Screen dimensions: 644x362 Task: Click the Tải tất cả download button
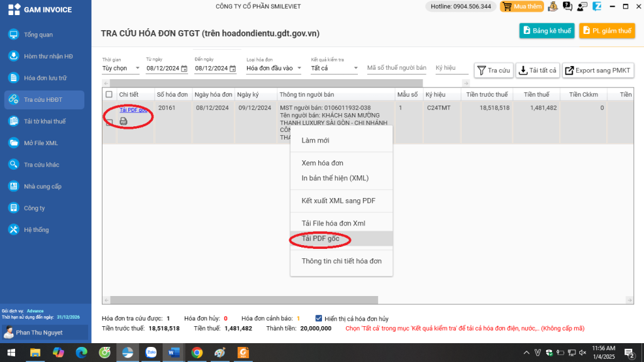click(x=538, y=70)
